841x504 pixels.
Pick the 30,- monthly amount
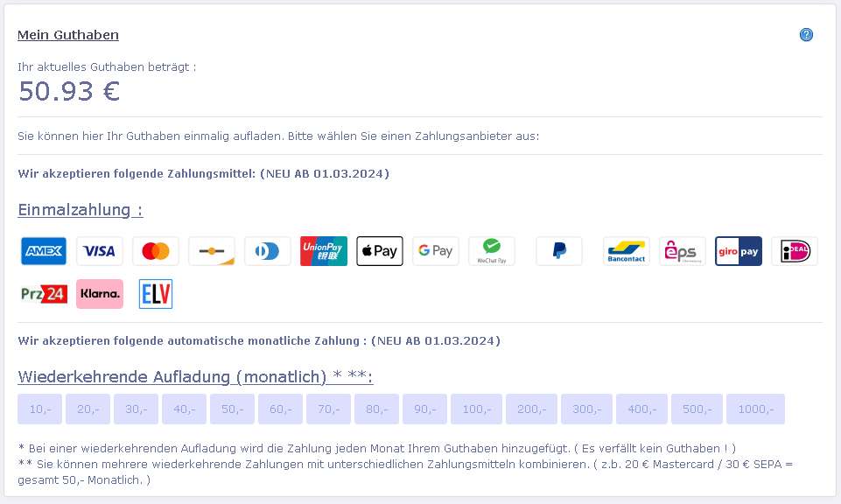point(137,409)
